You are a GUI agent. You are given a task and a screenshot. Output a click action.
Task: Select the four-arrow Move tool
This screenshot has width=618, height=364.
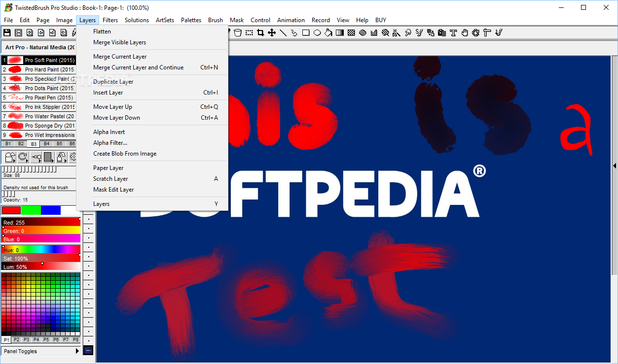[272, 33]
